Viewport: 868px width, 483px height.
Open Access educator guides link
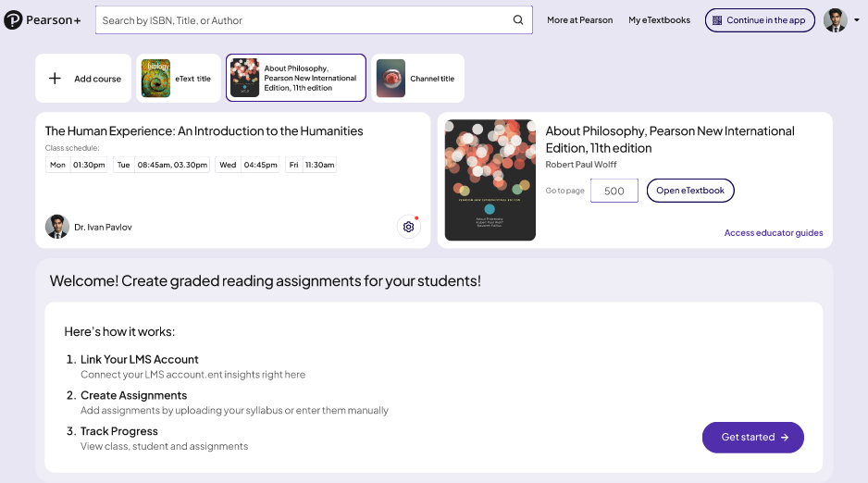point(774,233)
